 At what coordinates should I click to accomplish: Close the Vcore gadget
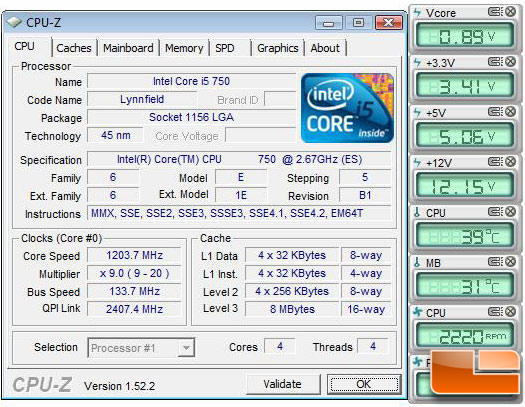pyautogui.click(x=510, y=12)
